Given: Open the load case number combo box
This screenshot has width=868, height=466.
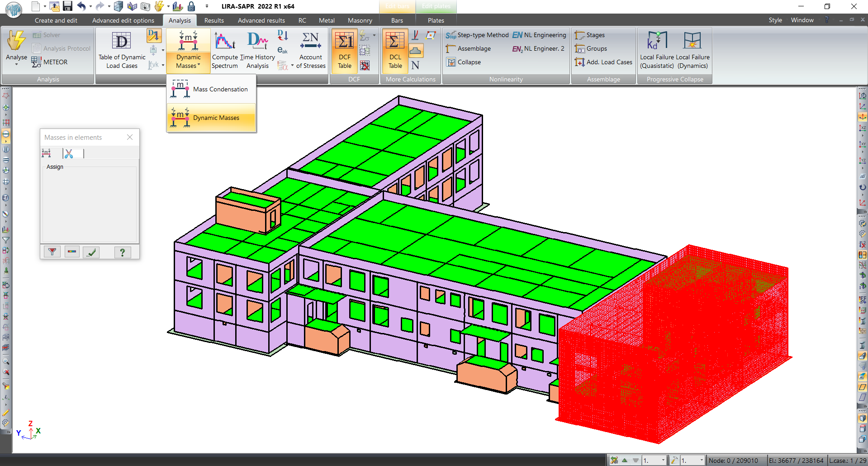Looking at the screenshot, I should [x=654, y=461].
